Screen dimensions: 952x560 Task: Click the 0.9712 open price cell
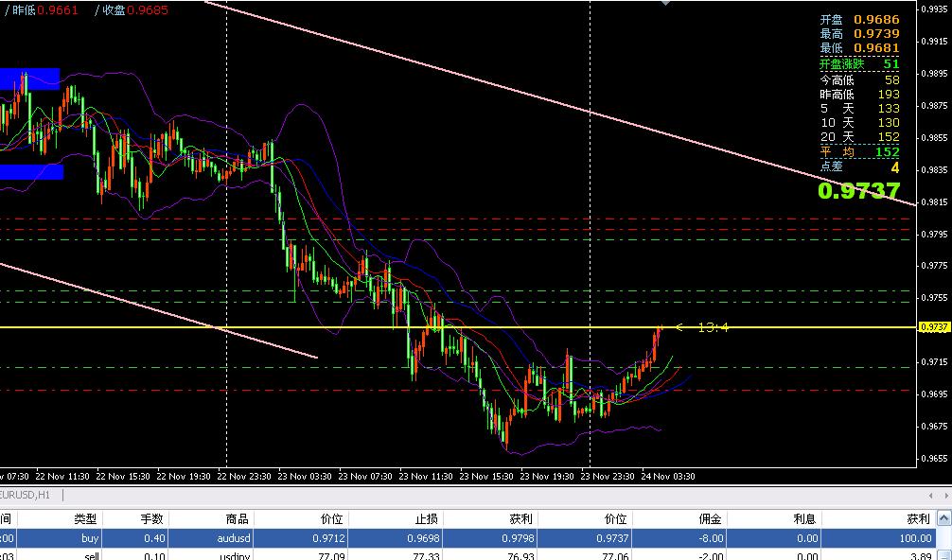coord(328,538)
